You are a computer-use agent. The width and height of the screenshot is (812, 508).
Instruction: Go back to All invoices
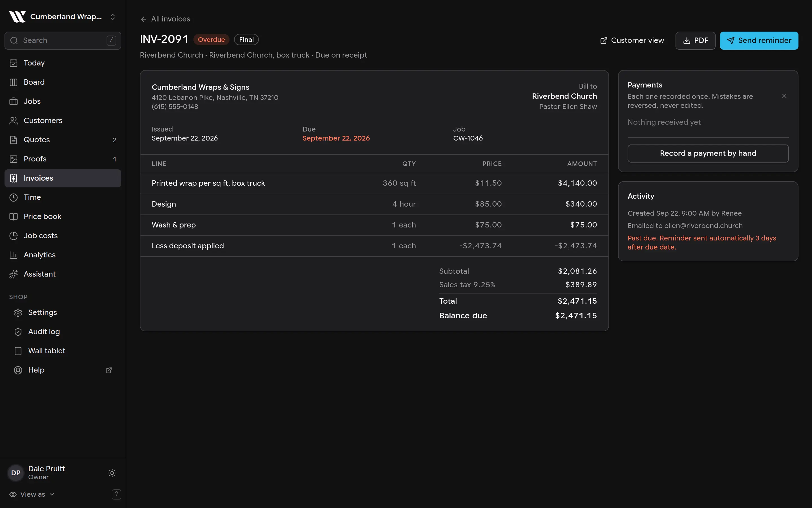pos(165,19)
